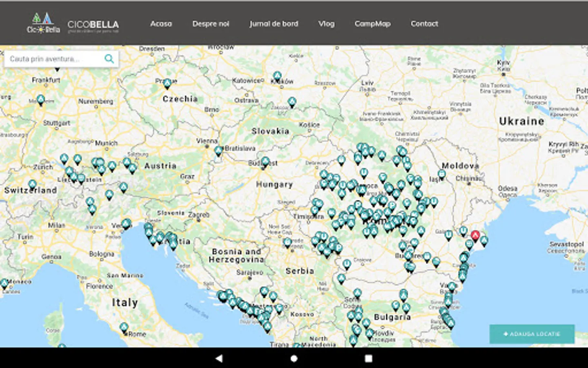Click the Hungary label on the map
The image size is (588, 368).
click(274, 184)
